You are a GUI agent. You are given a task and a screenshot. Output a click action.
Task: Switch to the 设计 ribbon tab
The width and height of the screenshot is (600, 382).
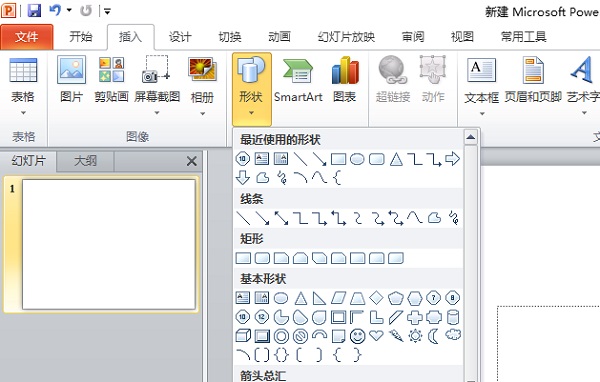180,37
